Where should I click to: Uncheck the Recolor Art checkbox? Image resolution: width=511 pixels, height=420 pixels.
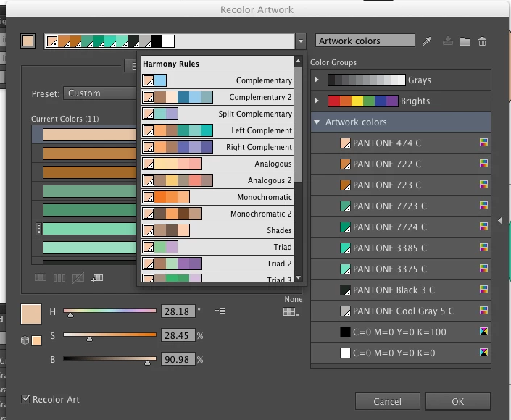click(x=25, y=399)
